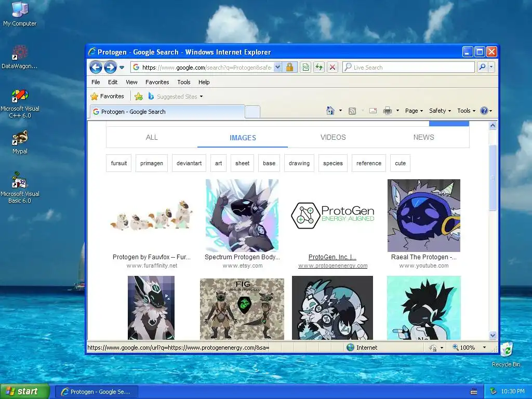The image size is (532, 399).
Task: Open the Favorites menu
Action: [157, 82]
